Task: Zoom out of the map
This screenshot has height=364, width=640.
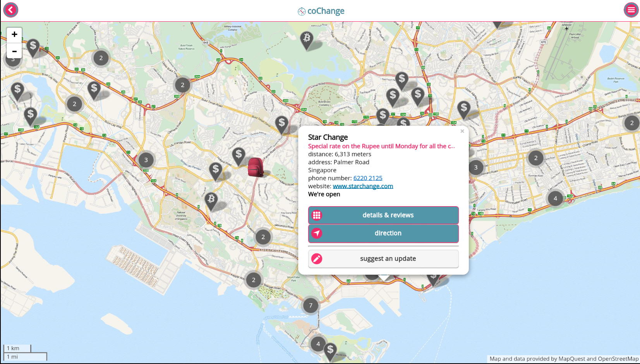Action: point(14,51)
